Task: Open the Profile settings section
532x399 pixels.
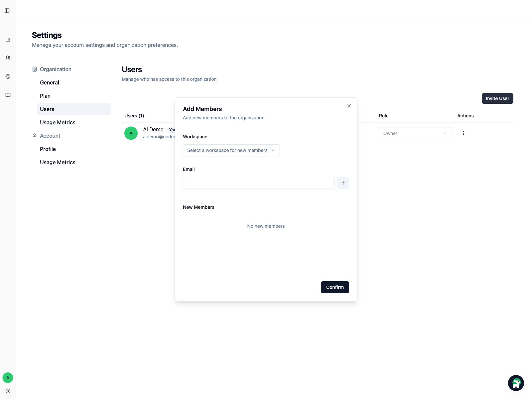Action: pyautogui.click(x=48, y=149)
